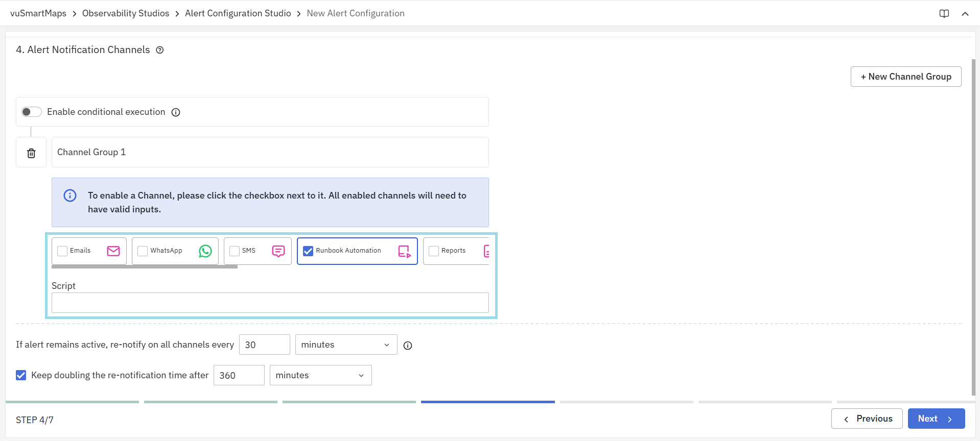Click info icon beside re-notify interval
Viewport: 980px width, 441px height.
click(x=408, y=346)
